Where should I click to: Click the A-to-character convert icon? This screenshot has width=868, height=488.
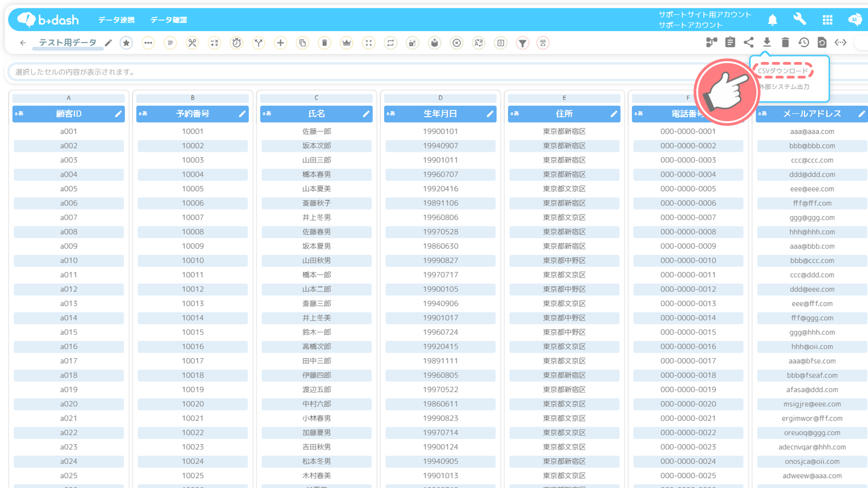coord(479,43)
